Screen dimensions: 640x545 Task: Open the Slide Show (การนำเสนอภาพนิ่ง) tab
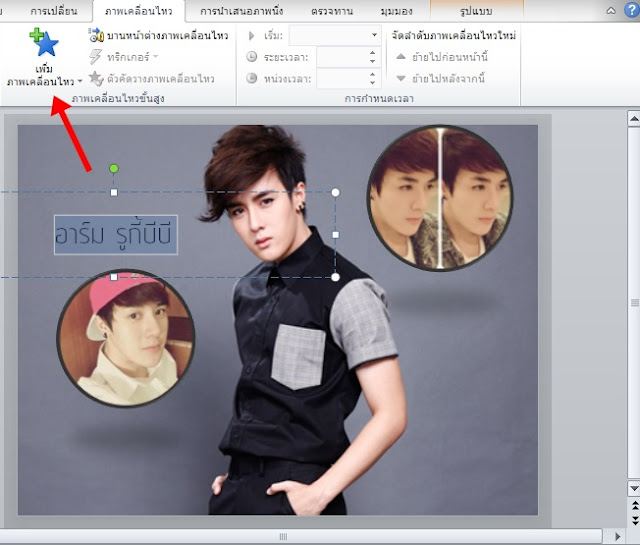[241, 11]
